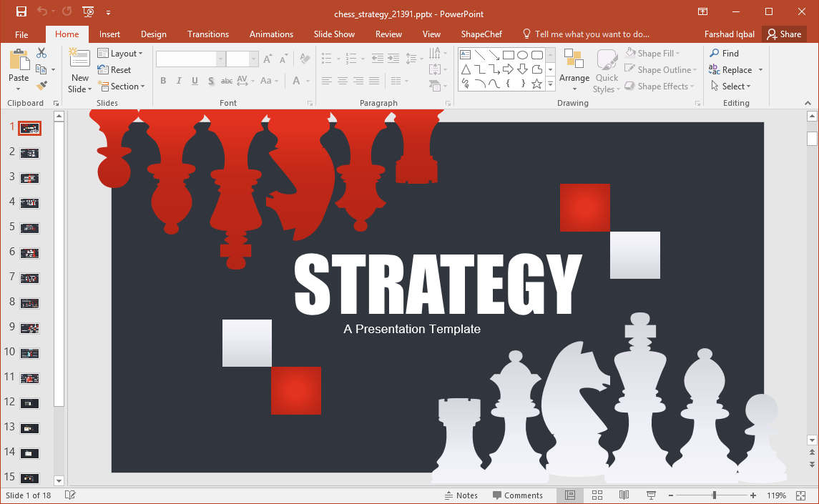
Task: Toggle the Notes pane
Action: coord(461,495)
